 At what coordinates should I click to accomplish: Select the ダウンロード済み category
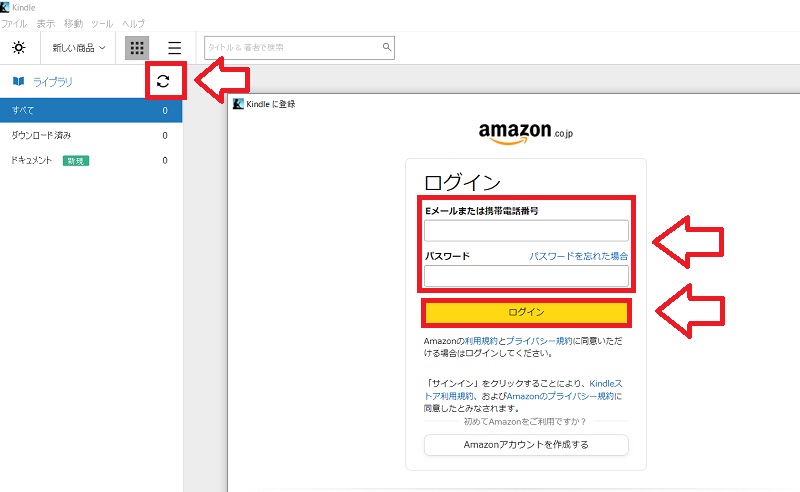point(91,135)
